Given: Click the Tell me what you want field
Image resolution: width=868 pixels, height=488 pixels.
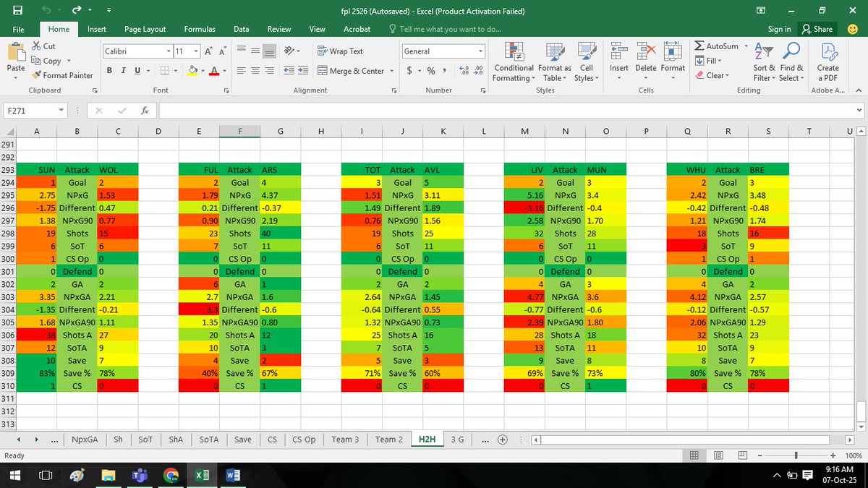Looking at the screenshot, I should pyautogui.click(x=445, y=29).
